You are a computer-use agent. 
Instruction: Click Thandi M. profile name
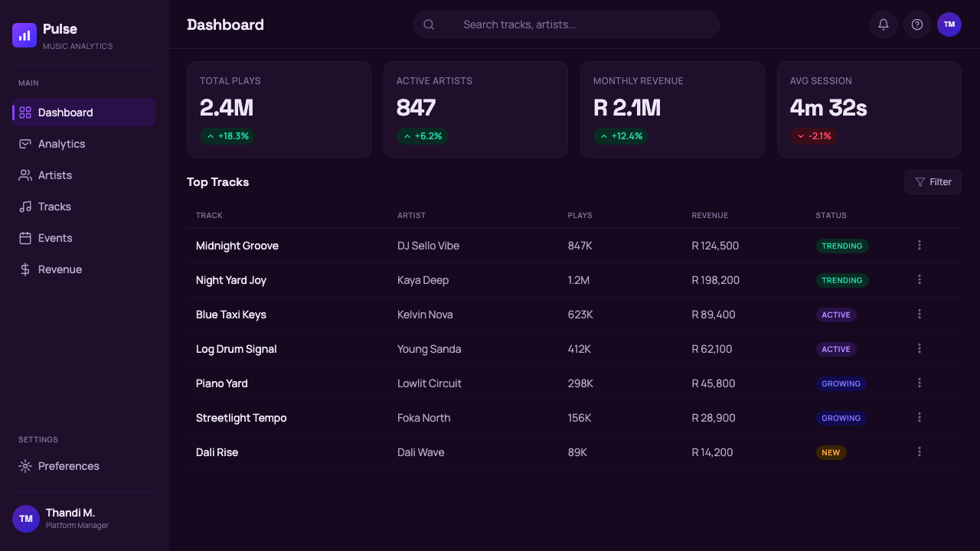coord(70,513)
